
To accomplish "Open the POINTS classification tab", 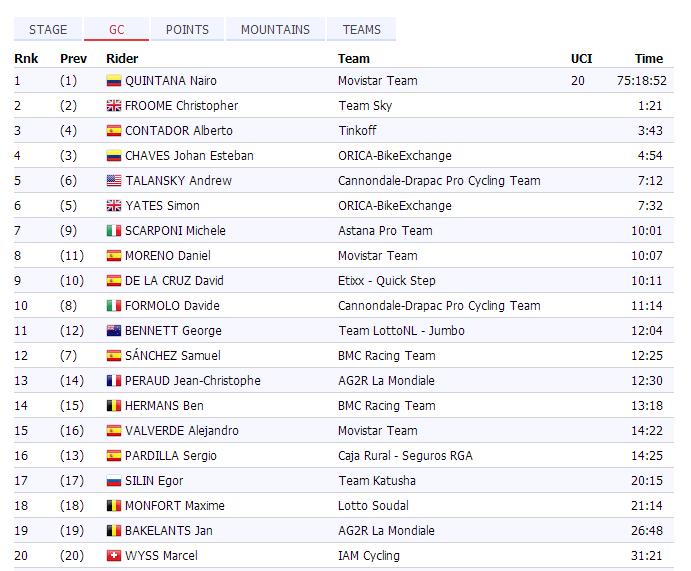I will tap(187, 29).
